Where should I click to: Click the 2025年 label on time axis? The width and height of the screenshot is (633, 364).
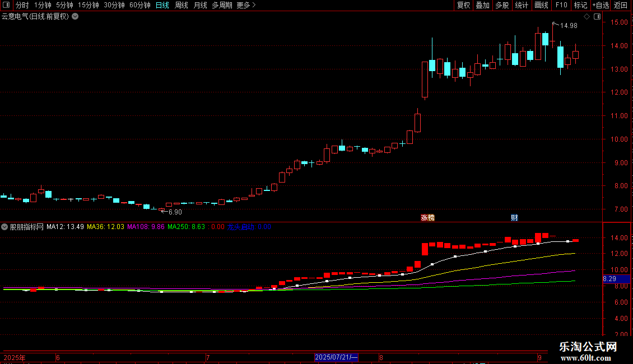click(x=15, y=357)
